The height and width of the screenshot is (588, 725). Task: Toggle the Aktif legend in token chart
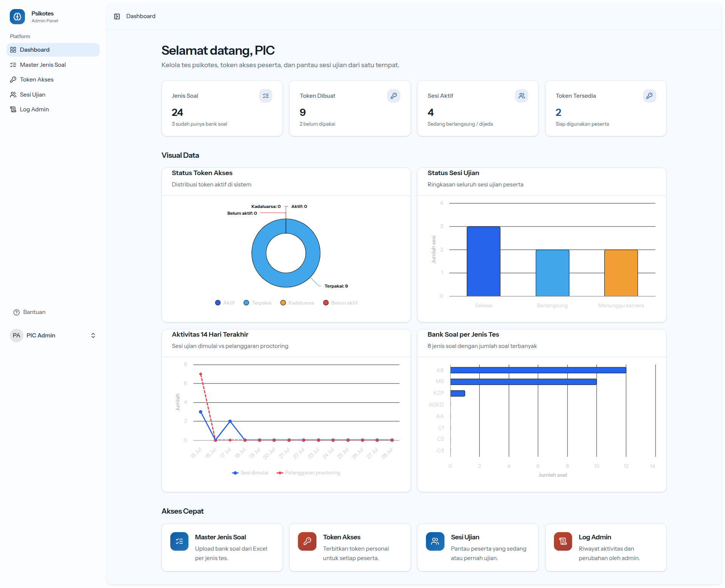(225, 303)
